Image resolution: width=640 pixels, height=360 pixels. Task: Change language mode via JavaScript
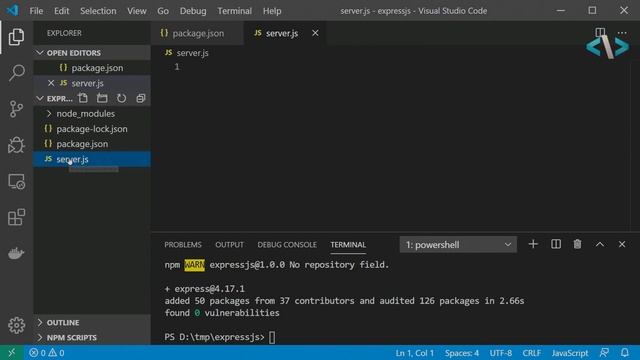tap(570, 353)
